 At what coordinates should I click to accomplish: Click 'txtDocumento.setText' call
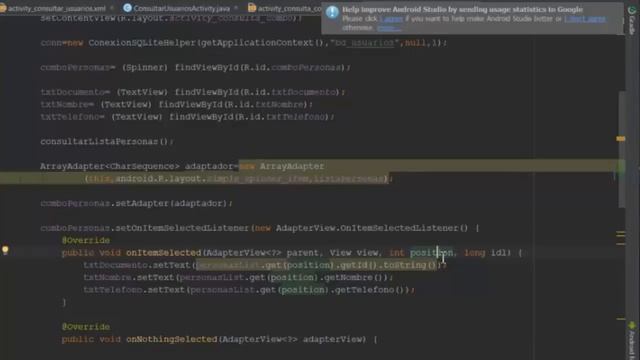(137, 265)
